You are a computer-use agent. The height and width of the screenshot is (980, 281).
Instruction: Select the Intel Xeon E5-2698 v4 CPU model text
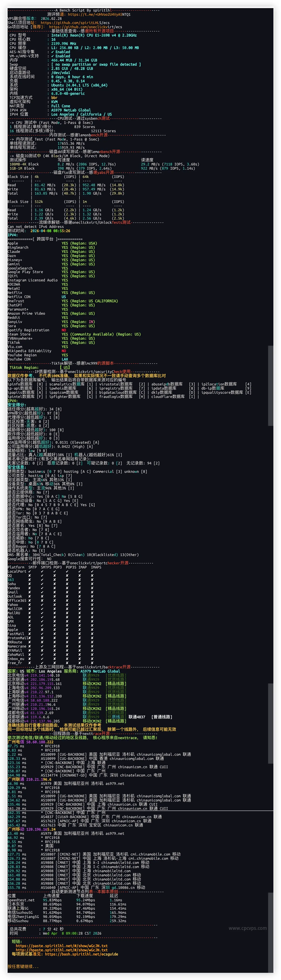(x=94, y=35)
